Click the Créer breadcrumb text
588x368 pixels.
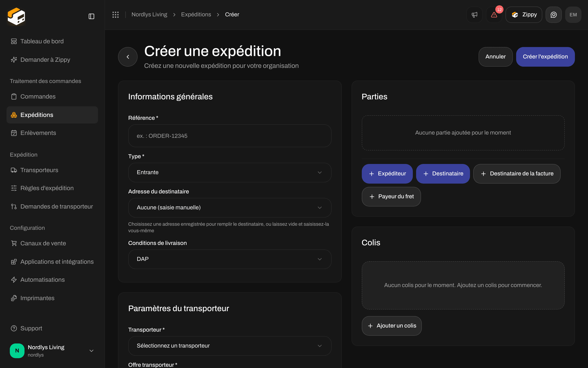coord(232,15)
